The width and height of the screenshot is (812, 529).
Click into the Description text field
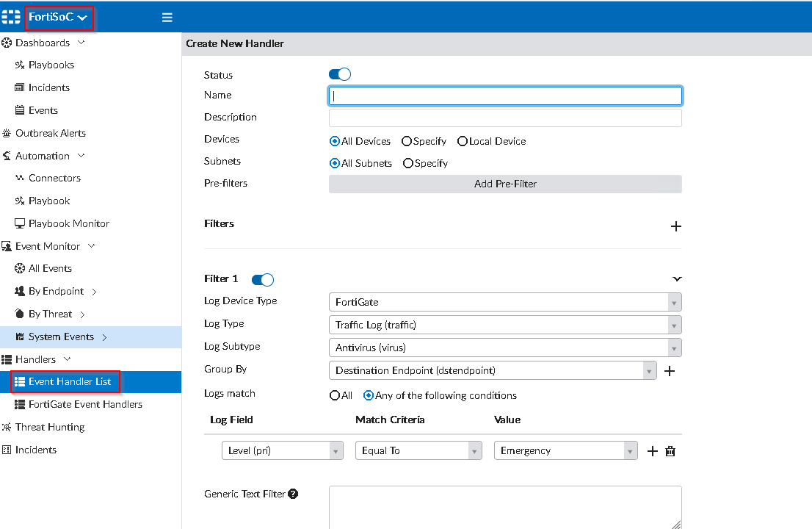505,118
